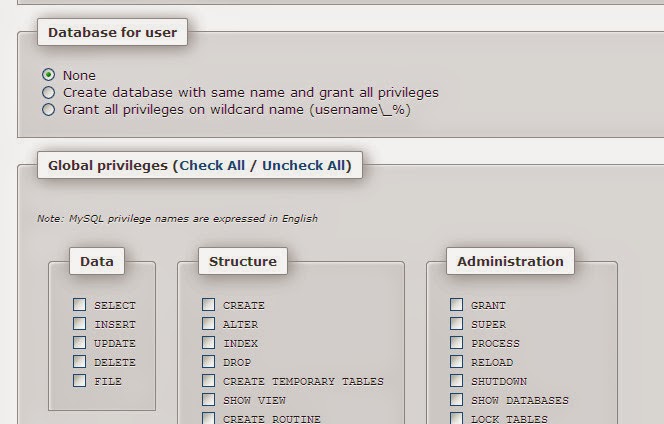
Task: Tick the SHOW VIEW checkbox
Action: (x=208, y=400)
